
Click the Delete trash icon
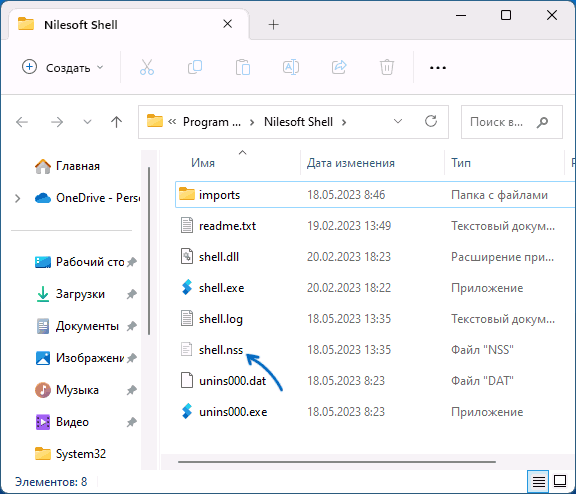tap(387, 67)
